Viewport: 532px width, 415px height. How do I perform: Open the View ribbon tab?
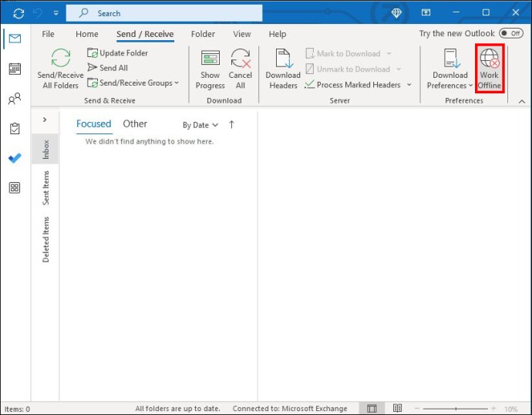click(x=242, y=34)
